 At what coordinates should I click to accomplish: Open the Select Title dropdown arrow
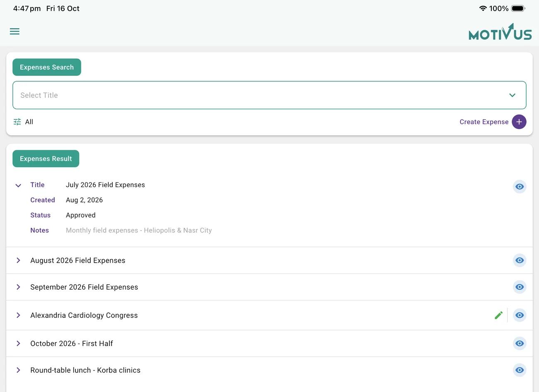pyautogui.click(x=512, y=95)
